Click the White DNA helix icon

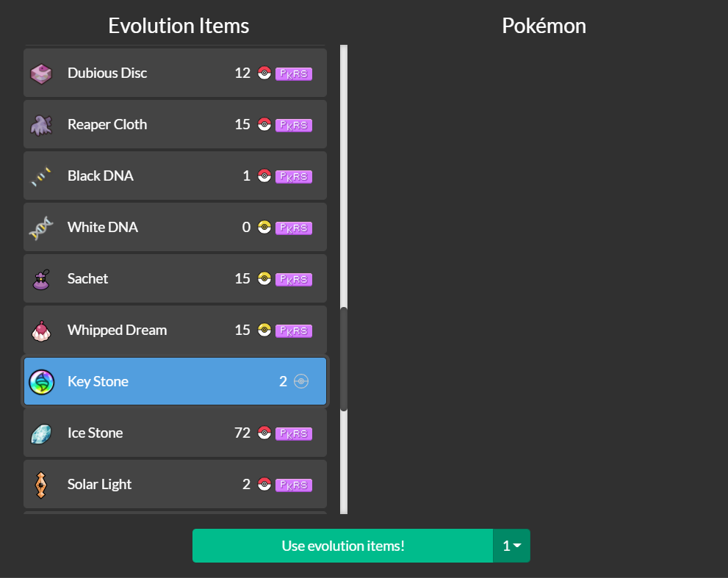click(42, 227)
